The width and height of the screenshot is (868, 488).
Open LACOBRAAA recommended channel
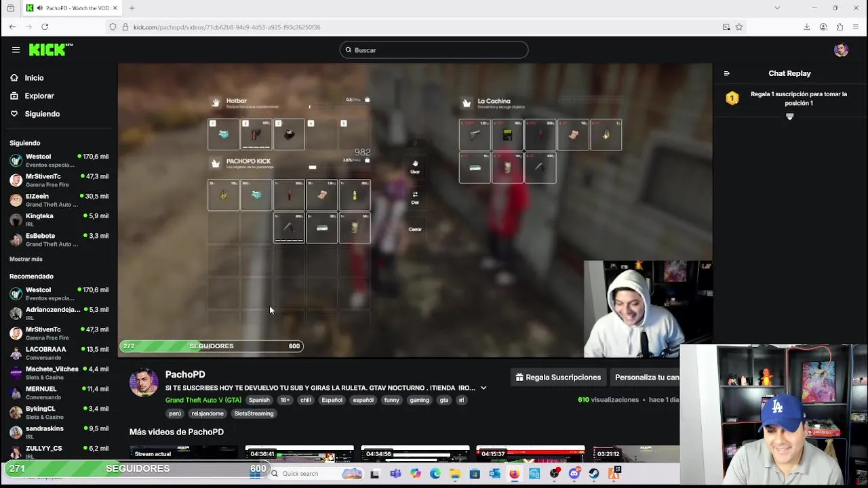pos(59,353)
